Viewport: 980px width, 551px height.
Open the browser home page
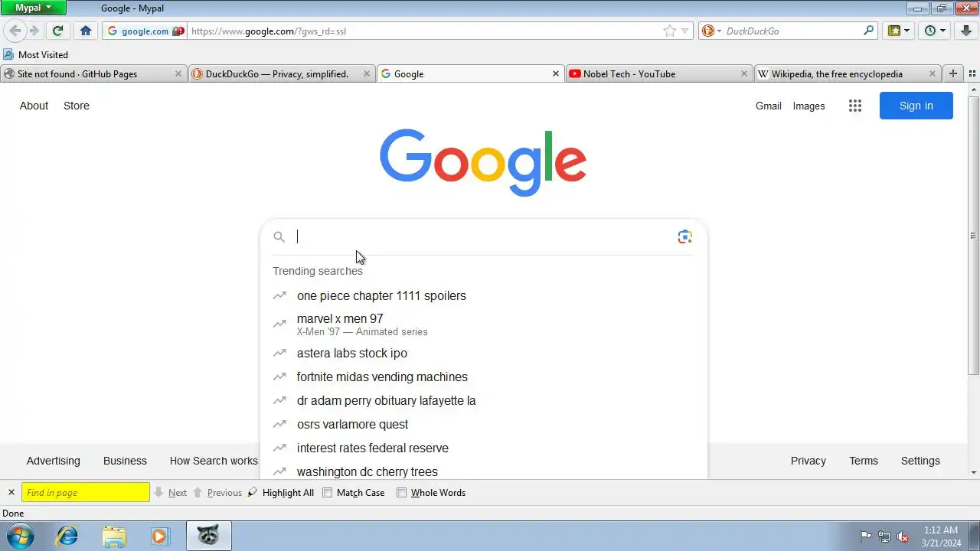86,31
